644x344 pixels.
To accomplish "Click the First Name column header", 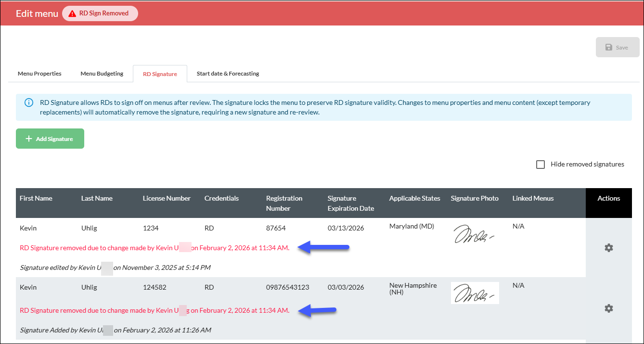I will [x=36, y=198].
